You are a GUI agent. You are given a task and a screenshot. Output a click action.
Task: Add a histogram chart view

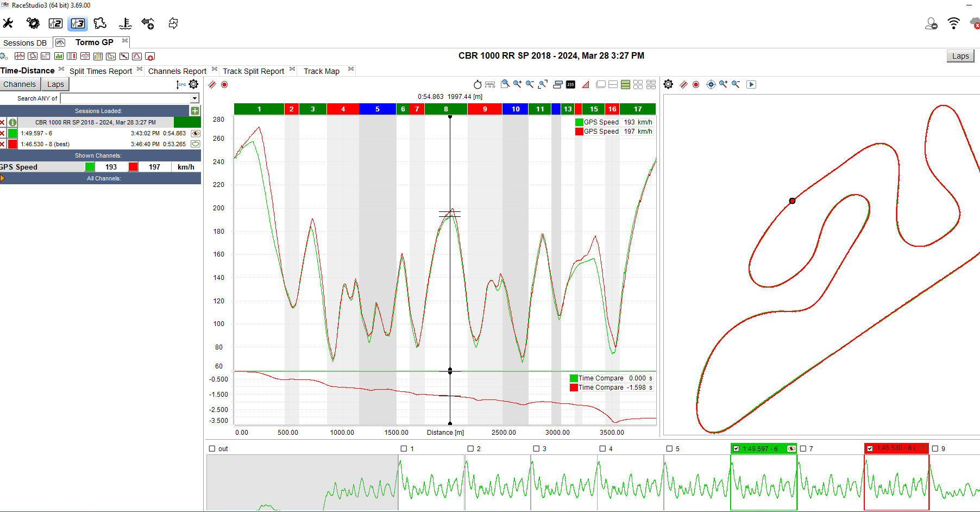pyautogui.click(x=59, y=56)
